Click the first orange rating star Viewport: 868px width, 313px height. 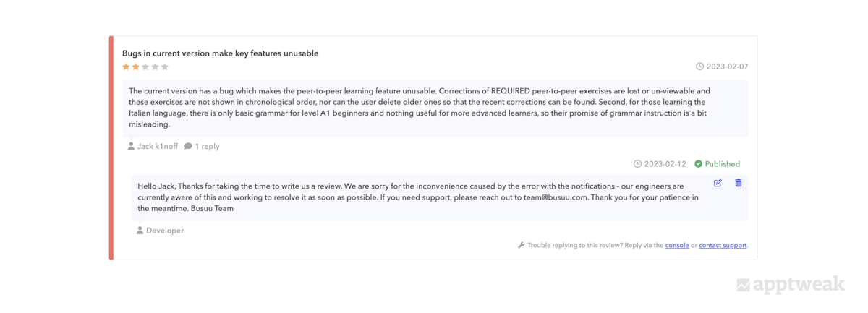tap(126, 67)
